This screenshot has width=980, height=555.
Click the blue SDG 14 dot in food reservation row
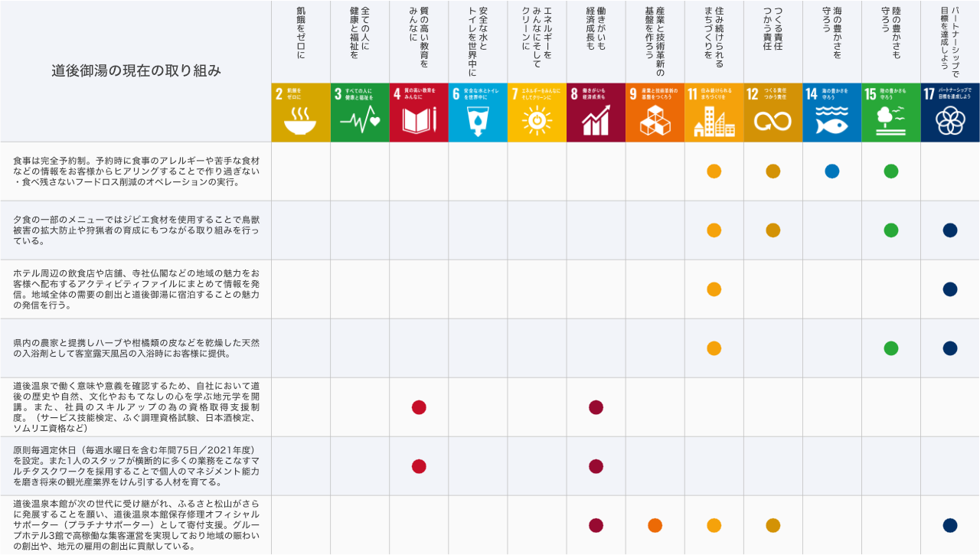coord(832,171)
